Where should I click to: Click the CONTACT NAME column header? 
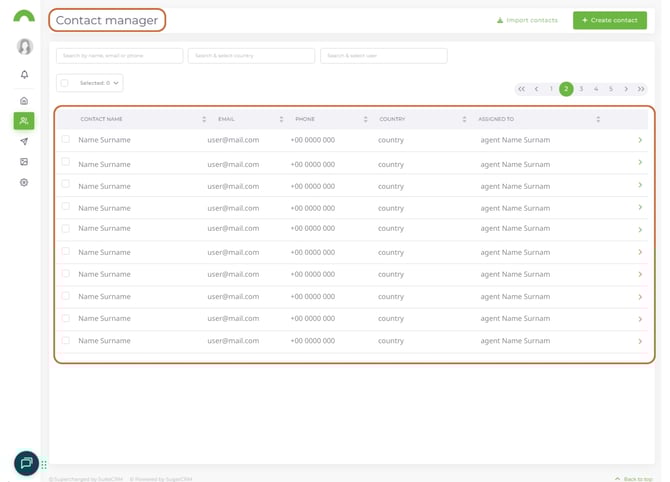point(101,119)
